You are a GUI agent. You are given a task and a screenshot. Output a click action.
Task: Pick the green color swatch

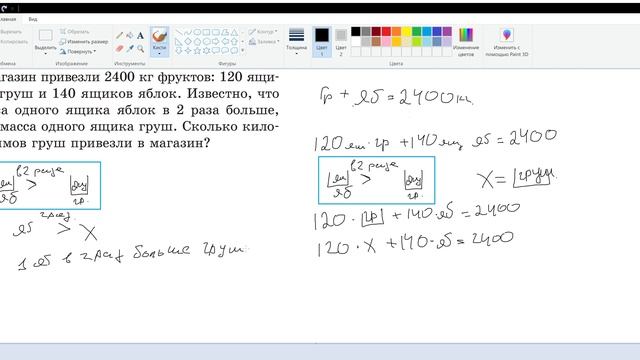[x=417, y=31]
